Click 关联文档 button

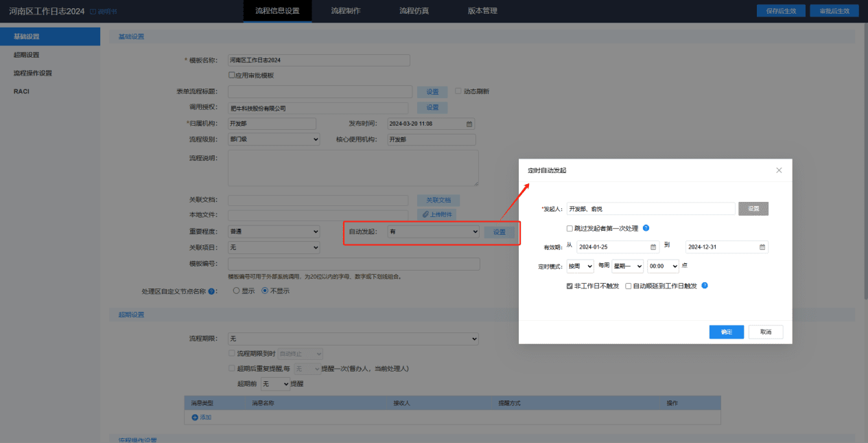click(x=438, y=200)
